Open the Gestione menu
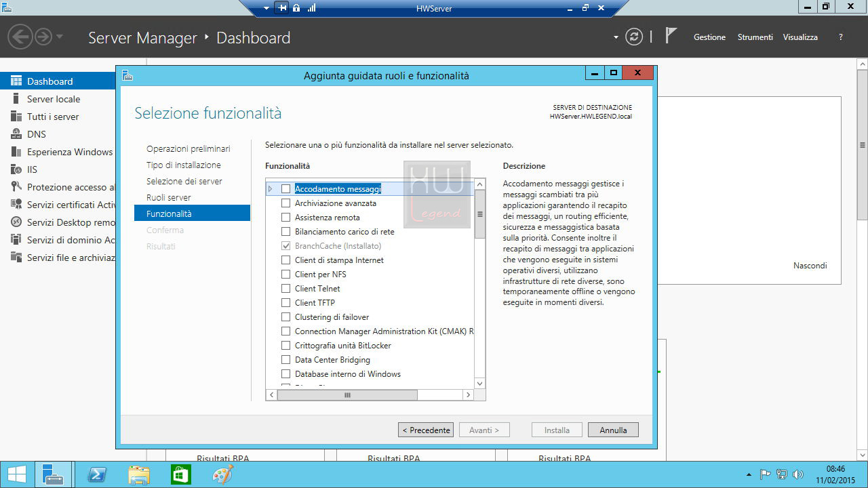 [709, 37]
